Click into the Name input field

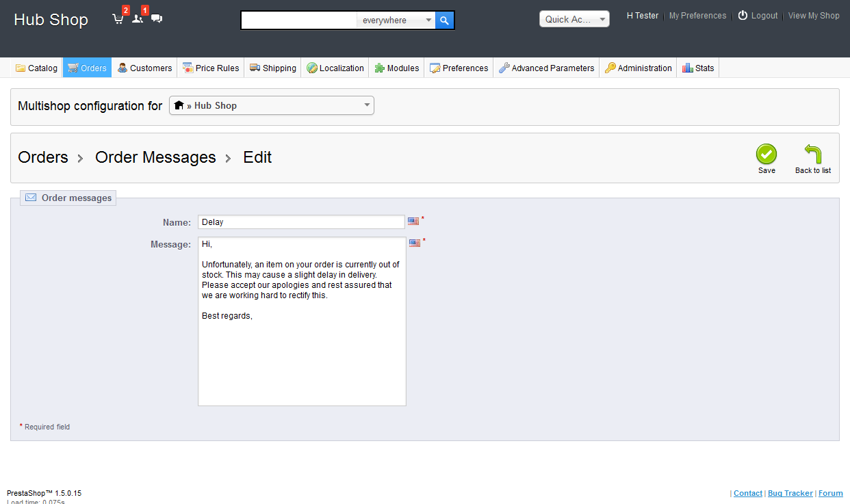[301, 222]
